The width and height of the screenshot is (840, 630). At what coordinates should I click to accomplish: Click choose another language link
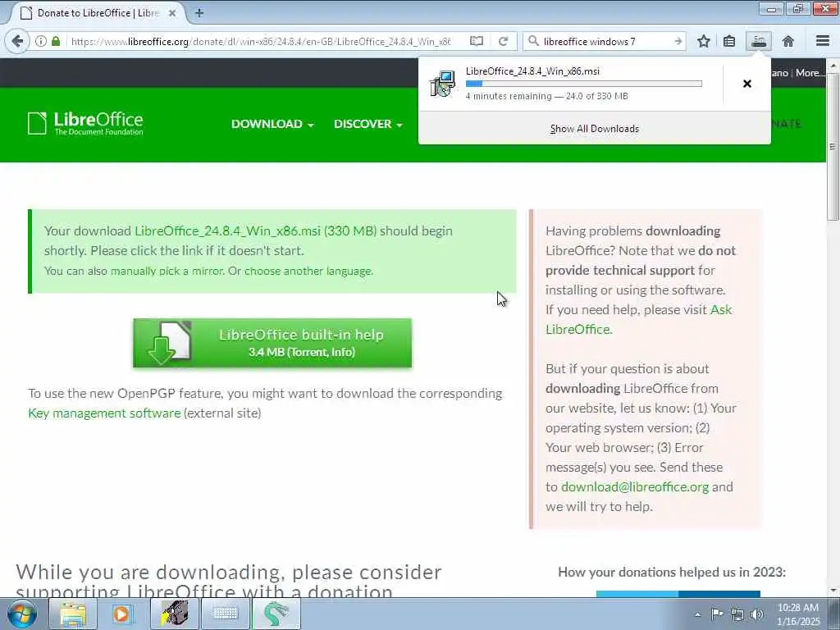coord(308,271)
